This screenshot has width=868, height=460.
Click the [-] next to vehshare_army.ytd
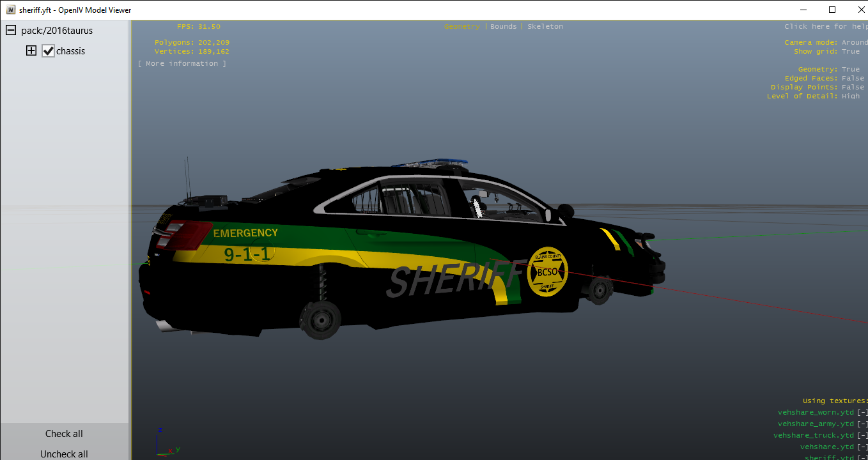tap(862, 424)
